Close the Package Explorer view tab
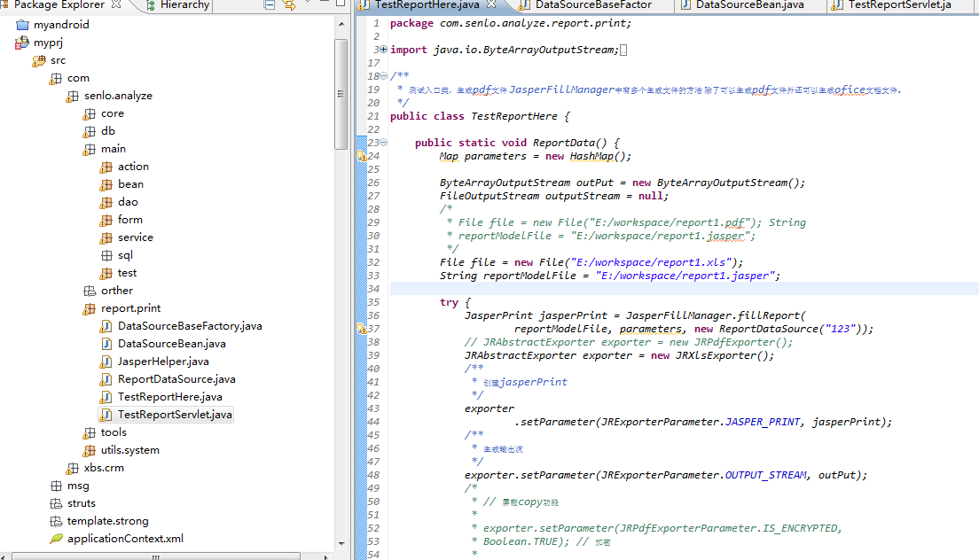Screen dimensions: 979x560 (x=116, y=5)
